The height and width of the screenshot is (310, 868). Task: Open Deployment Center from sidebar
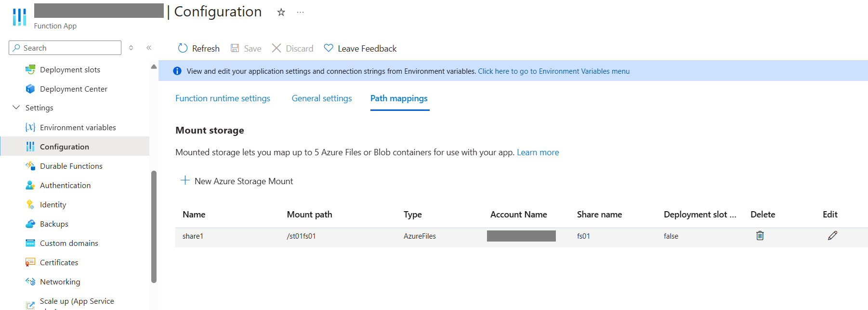[73, 89]
